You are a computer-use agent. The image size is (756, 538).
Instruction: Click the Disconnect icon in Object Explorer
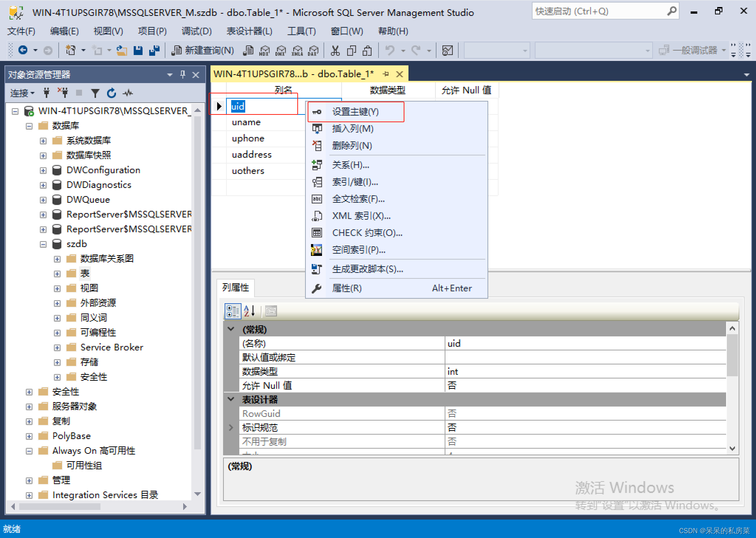click(63, 93)
